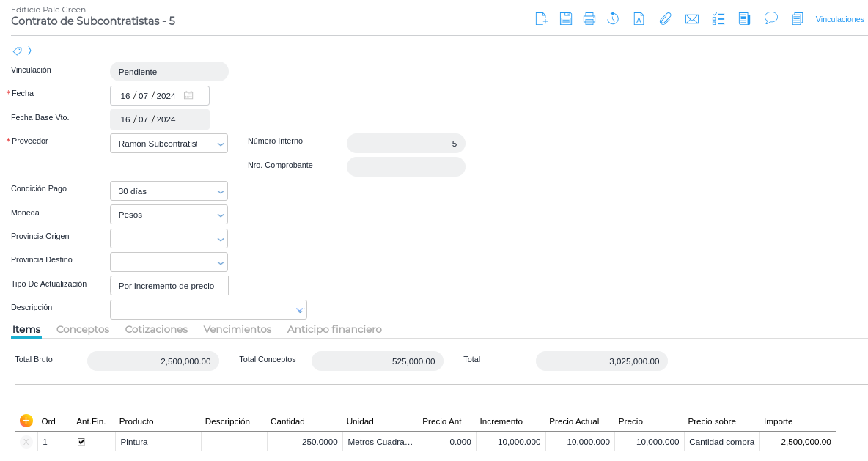Expand the Moneda dropdown
Image resolution: width=868 pixels, height=461 pixels.
(221, 215)
